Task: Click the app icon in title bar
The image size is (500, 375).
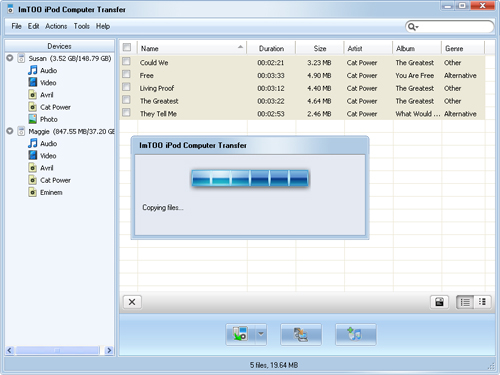Action: tap(11, 9)
